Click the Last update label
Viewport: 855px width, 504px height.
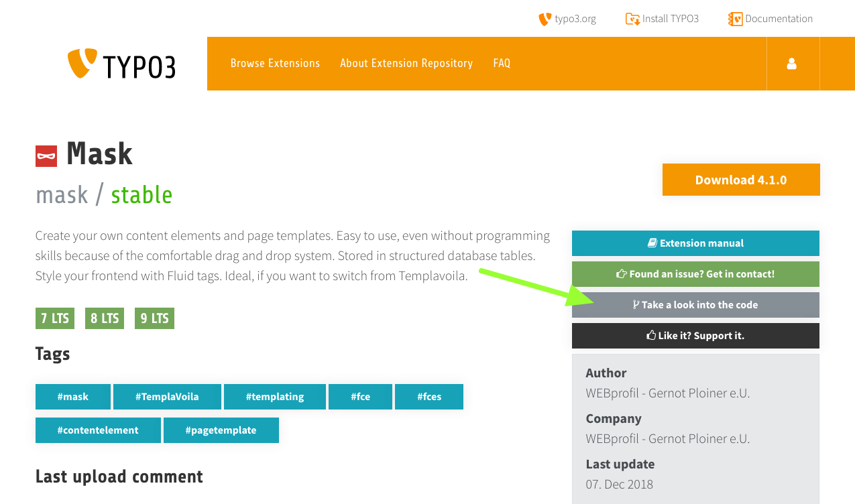click(x=620, y=464)
